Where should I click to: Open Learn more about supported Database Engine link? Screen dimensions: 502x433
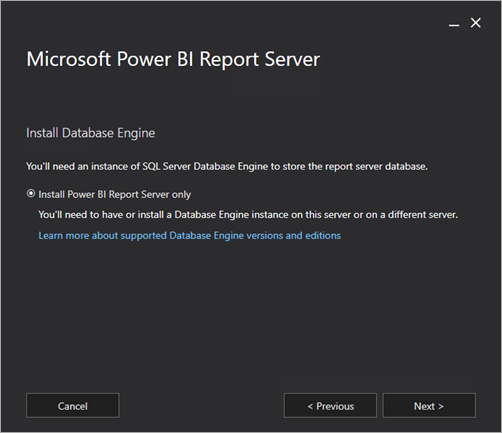(189, 236)
